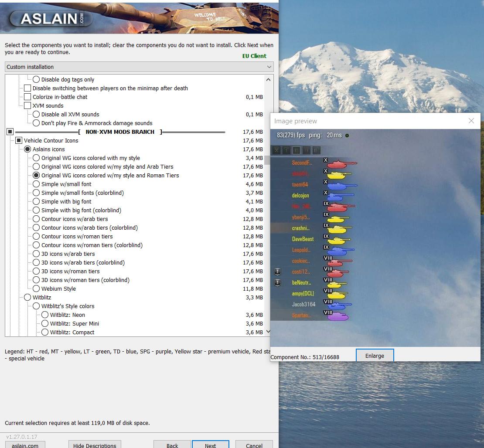Select Witblitz's Style colors
This screenshot has height=448, width=484.
[36, 306]
